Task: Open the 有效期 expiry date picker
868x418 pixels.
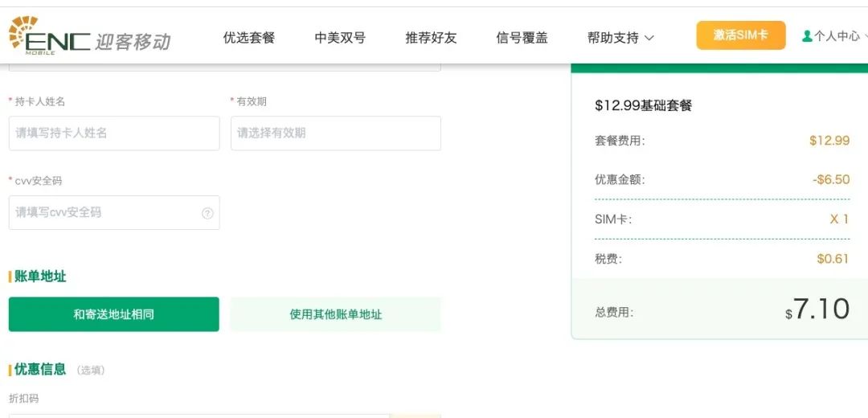Action: (x=335, y=133)
